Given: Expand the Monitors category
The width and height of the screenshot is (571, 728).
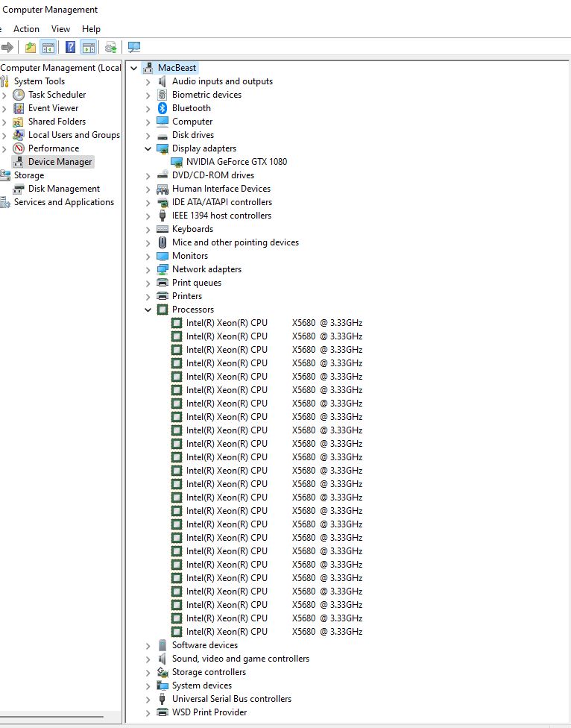Looking at the screenshot, I should tap(148, 257).
